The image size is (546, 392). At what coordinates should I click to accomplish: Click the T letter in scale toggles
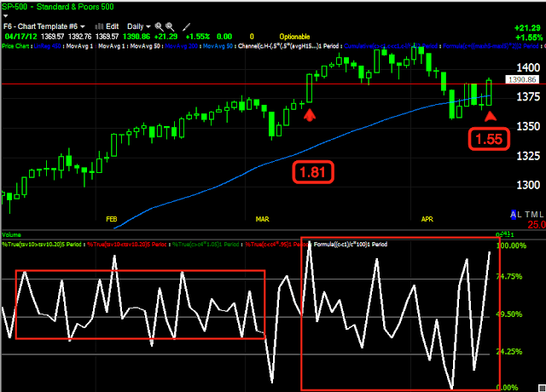[x=527, y=215]
